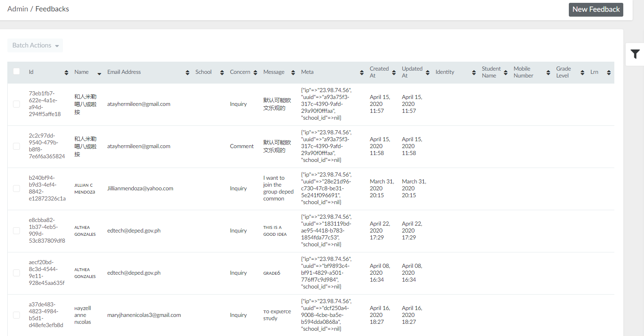The height and width of the screenshot is (336, 644).
Task: Sort by School column arrows
Action: click(x=222, y=73)
